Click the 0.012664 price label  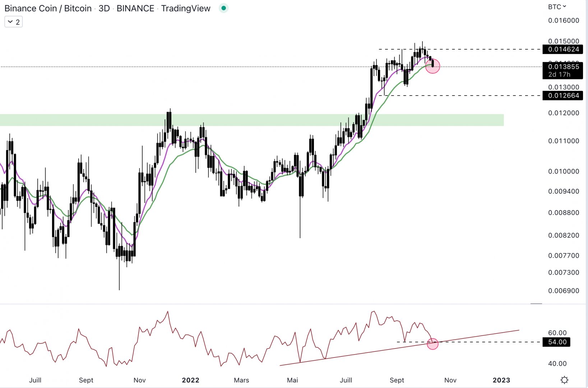pos(563,96)
